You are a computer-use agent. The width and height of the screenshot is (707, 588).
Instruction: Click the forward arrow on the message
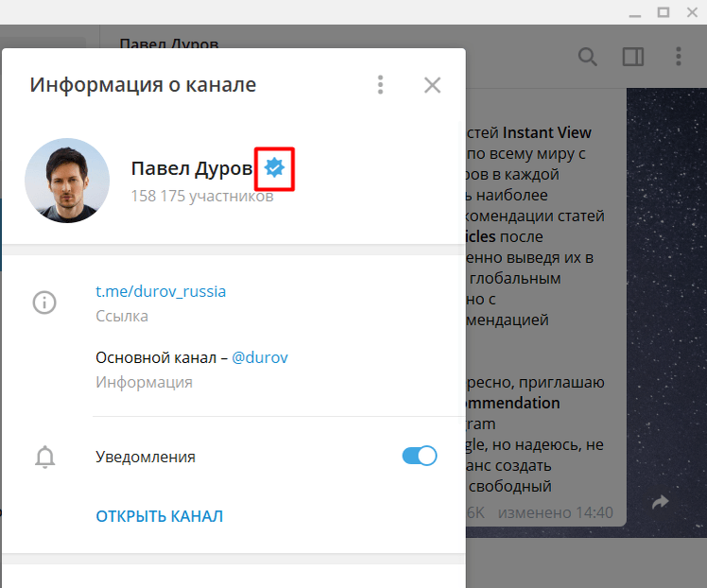(661, 501)
